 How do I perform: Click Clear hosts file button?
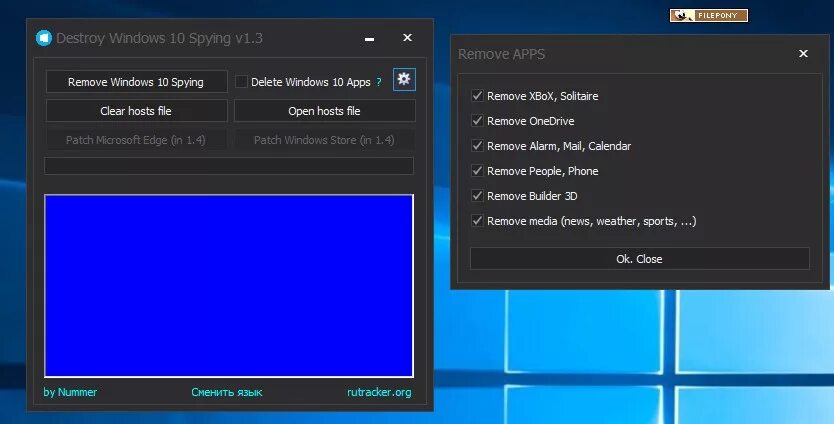136,111
